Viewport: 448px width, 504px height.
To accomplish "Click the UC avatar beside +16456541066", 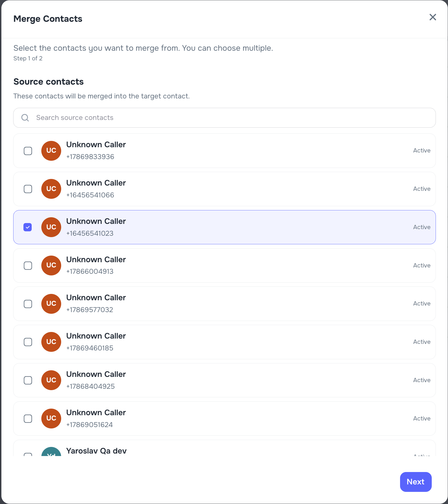I will click(51, 189).
